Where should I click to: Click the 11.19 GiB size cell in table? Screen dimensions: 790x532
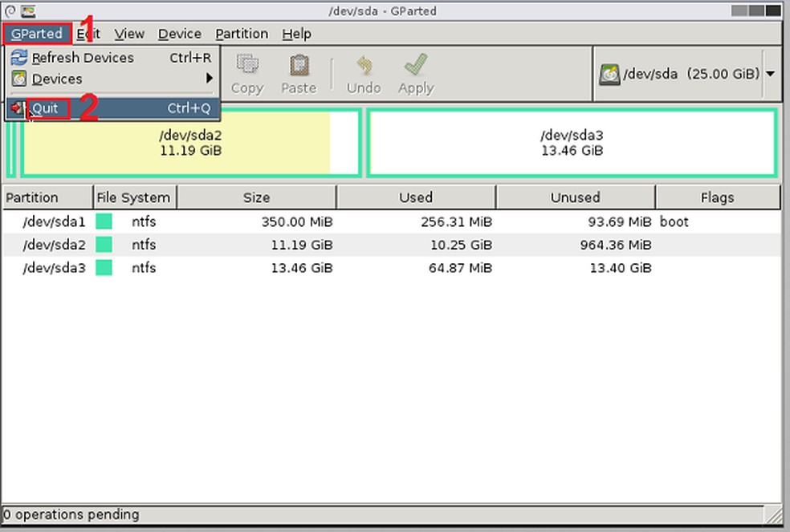[302, 245]
